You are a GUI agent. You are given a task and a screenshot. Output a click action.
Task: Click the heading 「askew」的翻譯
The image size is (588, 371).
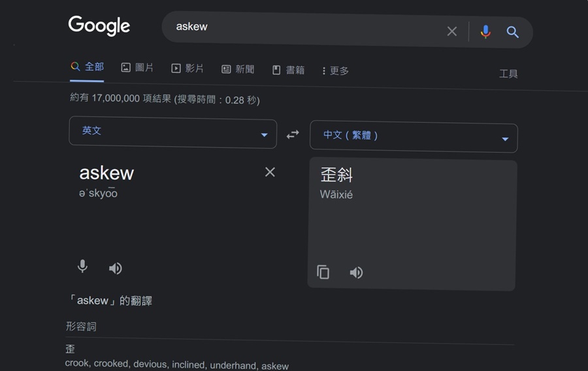[110, 300]
